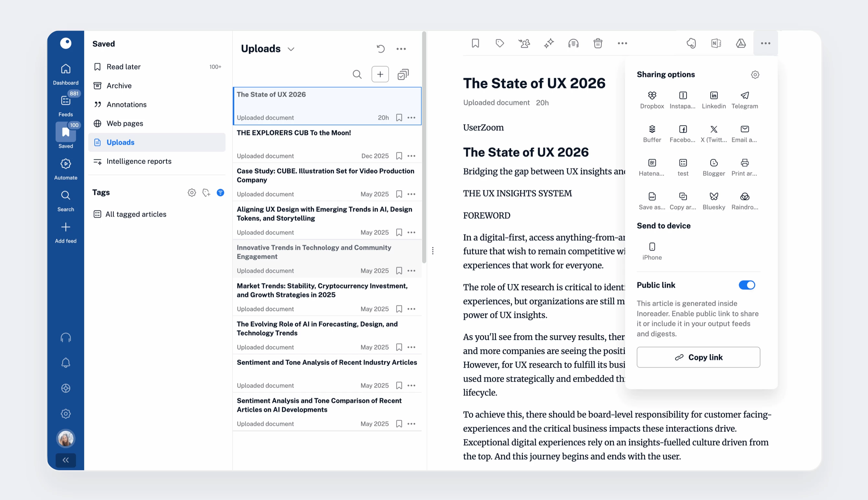The image size is (868, 500).
Task: Expand the Uploads title dropdown chevron
Action: 291,49
